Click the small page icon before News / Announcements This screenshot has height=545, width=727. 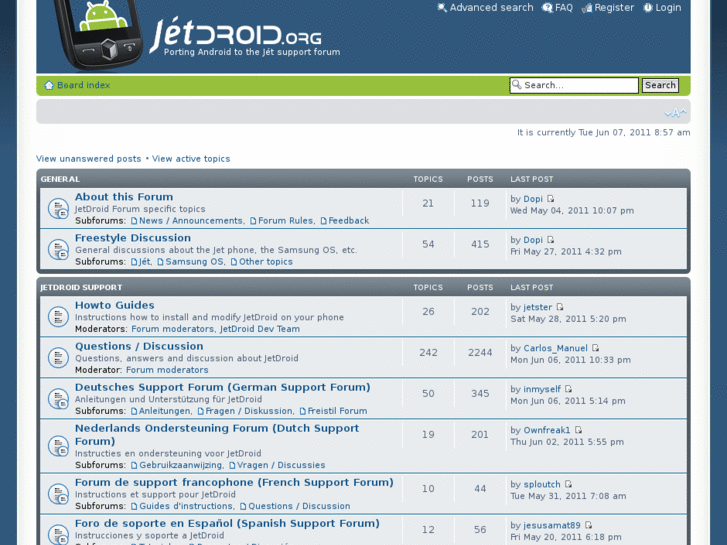pyautogui.click(x=134, y=221)
